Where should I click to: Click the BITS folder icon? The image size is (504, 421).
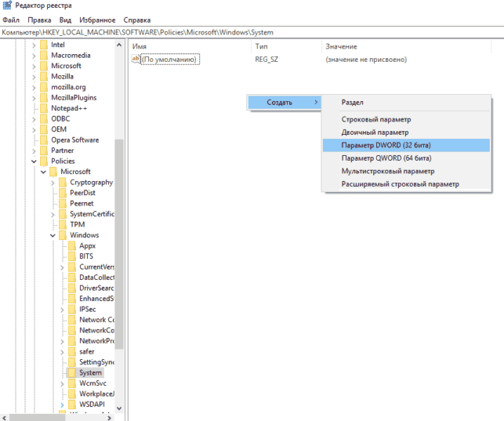pos(72,256)
